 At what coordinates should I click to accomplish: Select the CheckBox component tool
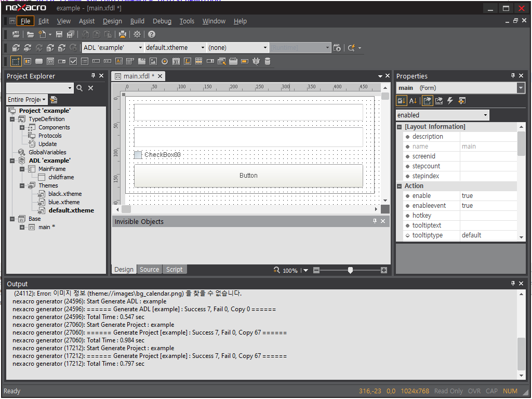coord(73,61)
